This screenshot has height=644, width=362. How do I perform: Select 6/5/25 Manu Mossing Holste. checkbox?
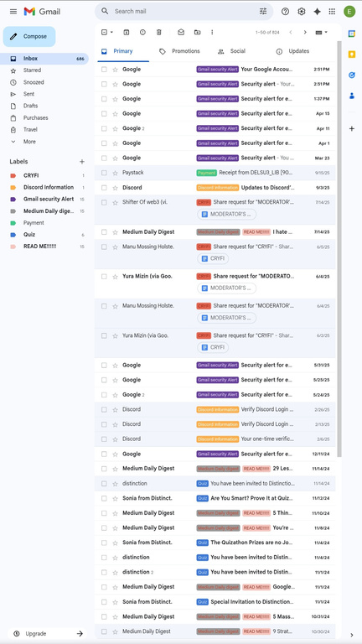pyautogui.click(x=104, y=247)
